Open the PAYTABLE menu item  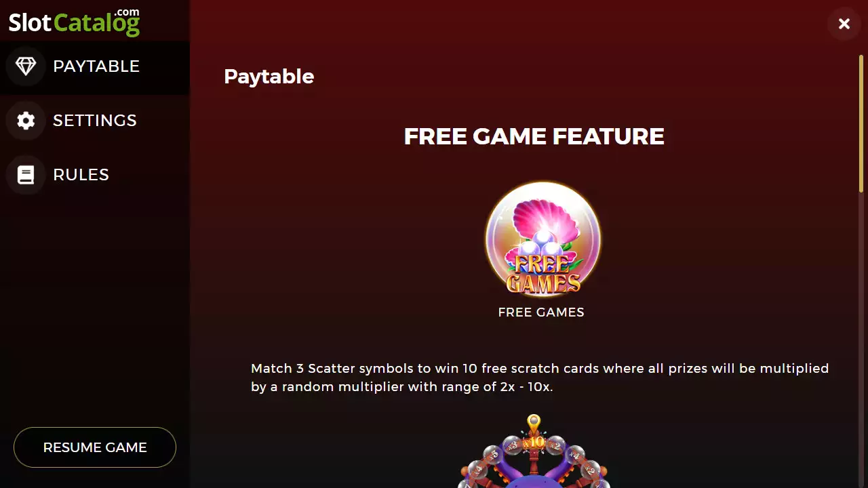(95, 66)
